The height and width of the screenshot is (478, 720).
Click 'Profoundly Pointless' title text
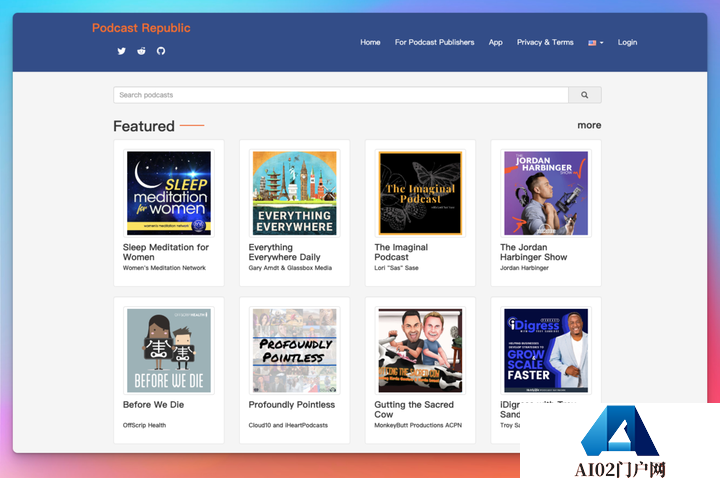[x=292, y=405]
